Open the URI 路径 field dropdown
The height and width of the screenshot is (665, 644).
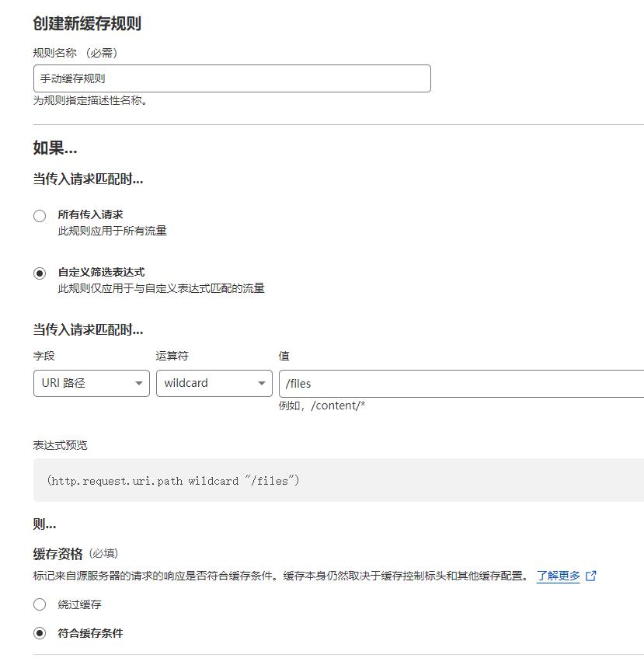(x=92, y=384)
